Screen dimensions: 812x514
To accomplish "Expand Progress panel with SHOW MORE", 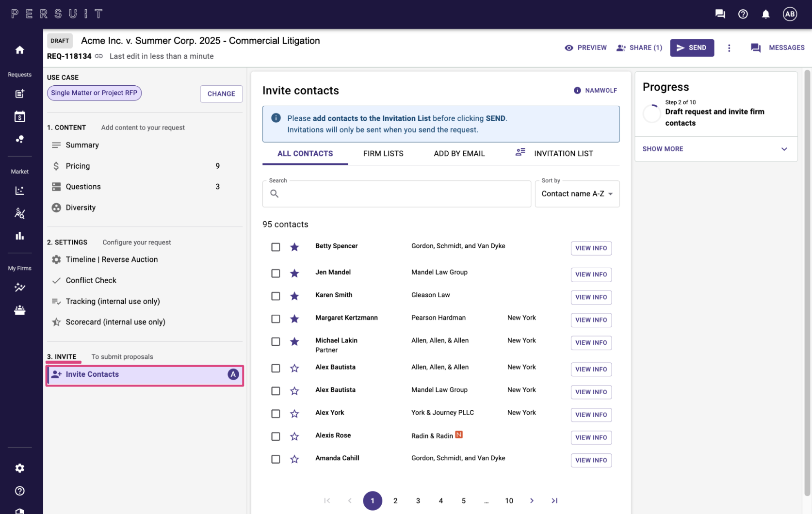I will pos(716,149).
